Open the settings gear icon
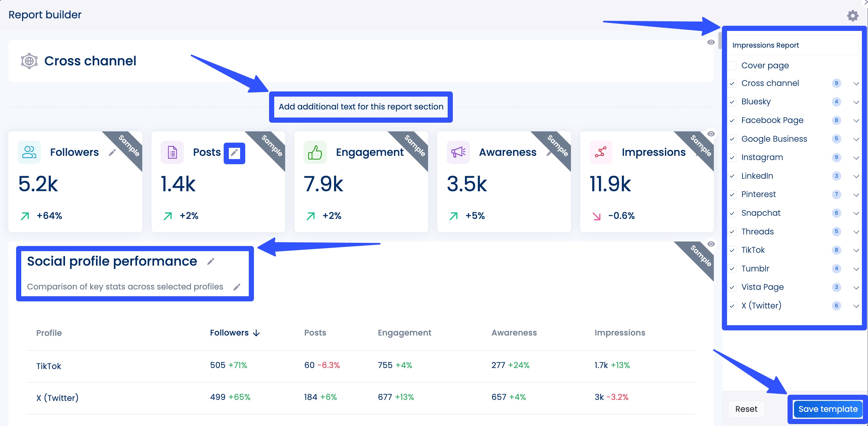The image size is (868, 426). click(x=853, y=15)
